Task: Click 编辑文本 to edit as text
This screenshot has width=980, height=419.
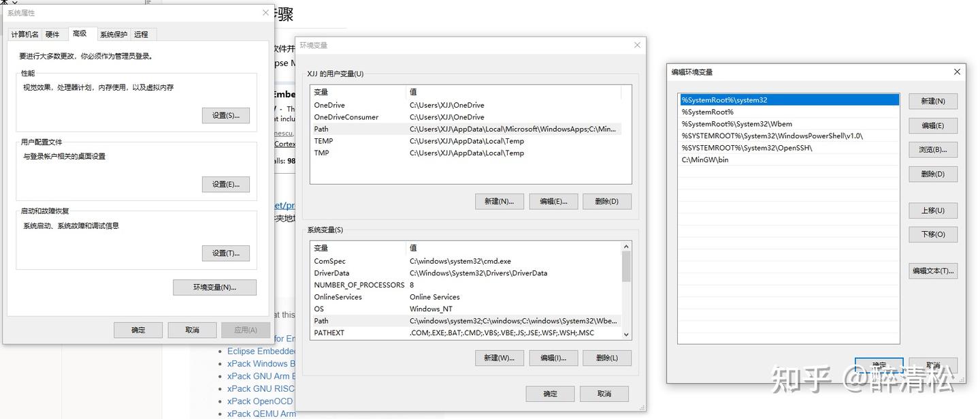Action: pyautogui.click(x=932, y=270)
